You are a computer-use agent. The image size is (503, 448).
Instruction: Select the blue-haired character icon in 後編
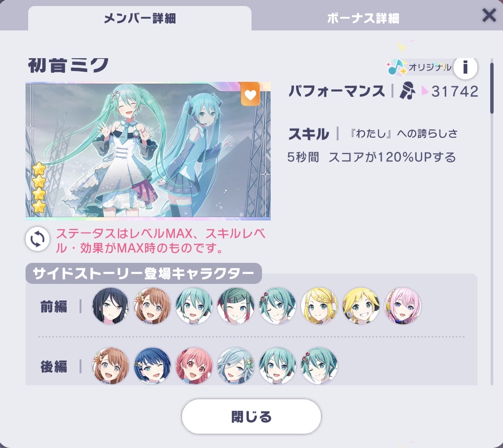[x=152, y=365]
